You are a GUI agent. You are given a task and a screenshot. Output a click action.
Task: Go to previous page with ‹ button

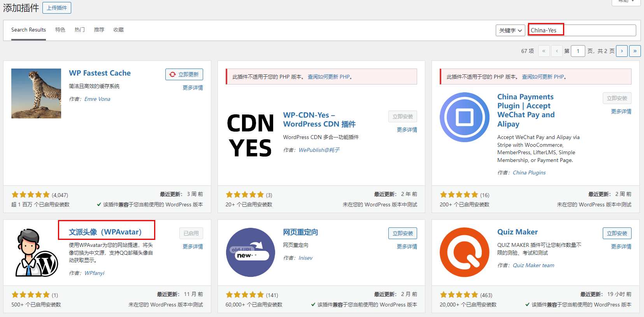click(557, 51)
